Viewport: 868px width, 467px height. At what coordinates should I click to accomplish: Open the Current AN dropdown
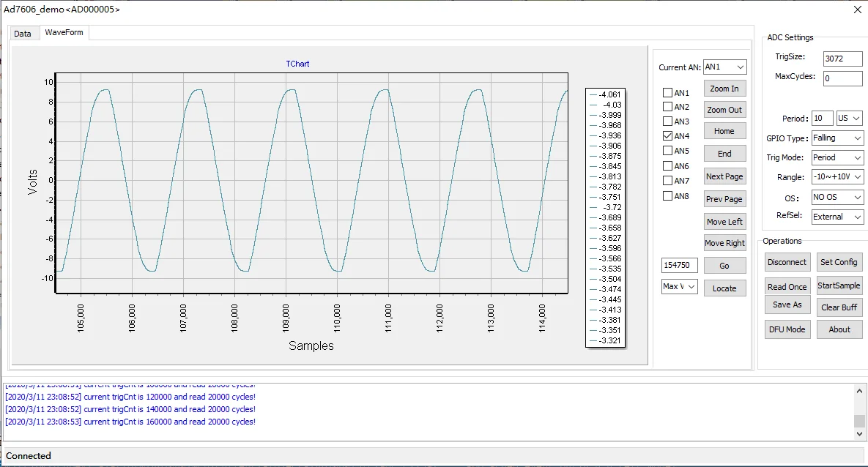[724, 67]
